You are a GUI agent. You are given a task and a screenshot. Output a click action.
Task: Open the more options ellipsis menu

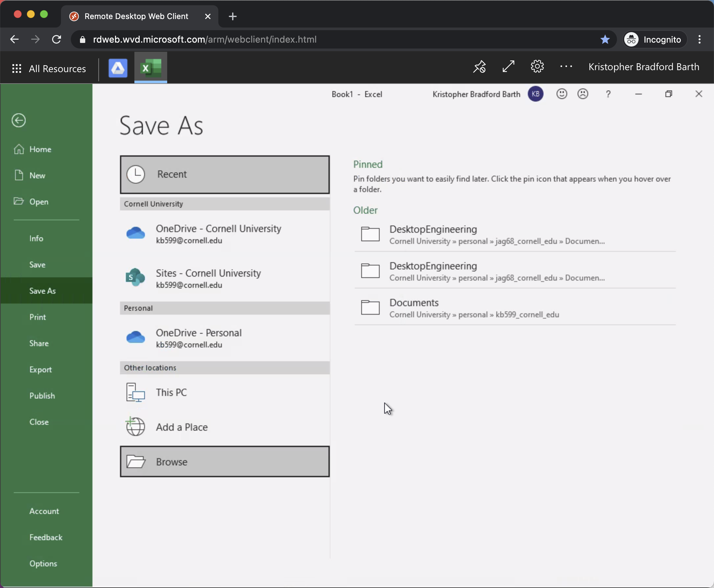pos(566,67)
